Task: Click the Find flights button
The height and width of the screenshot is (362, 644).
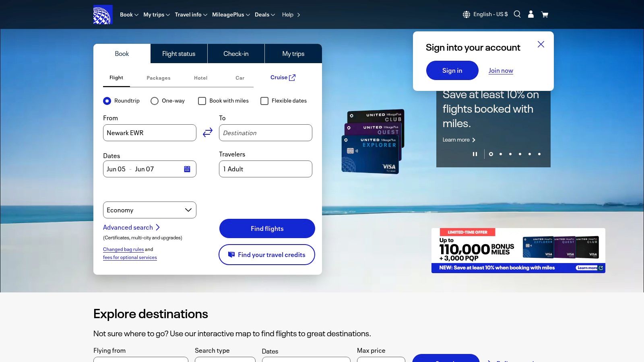Action: [x=267, y=228]
